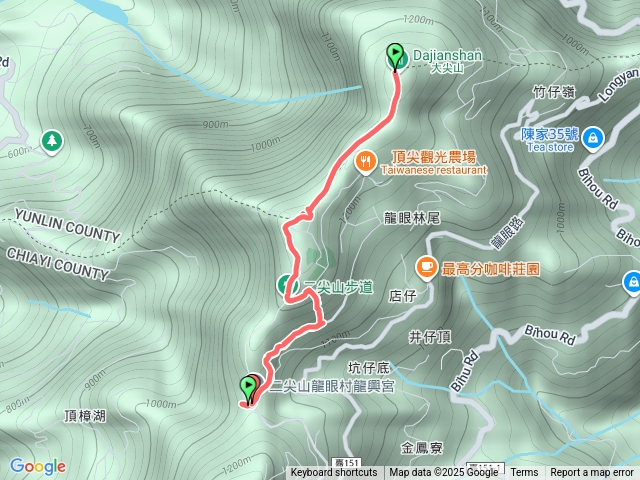Click the 嘉151 road shield
The image size is (640, 480).
[347, 463]
